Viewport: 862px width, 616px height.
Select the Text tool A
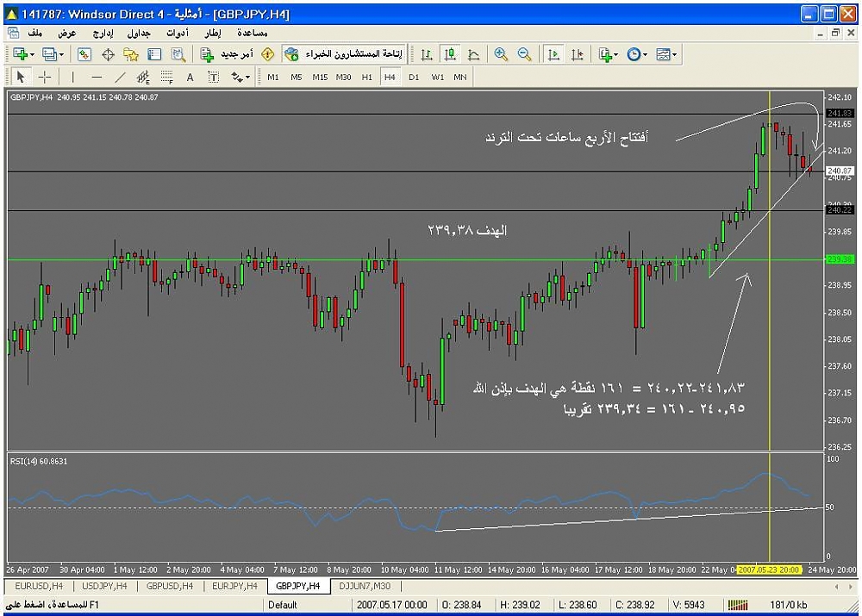tap(191, 77)
